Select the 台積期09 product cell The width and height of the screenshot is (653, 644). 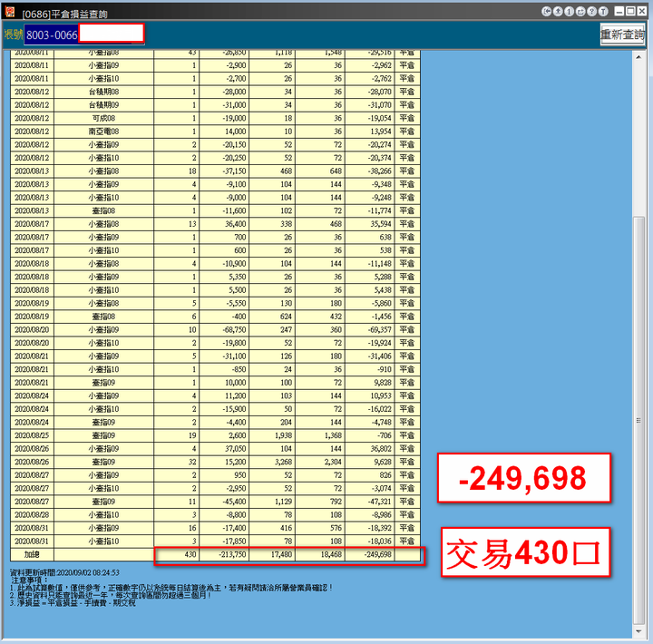tap(103, 105)
